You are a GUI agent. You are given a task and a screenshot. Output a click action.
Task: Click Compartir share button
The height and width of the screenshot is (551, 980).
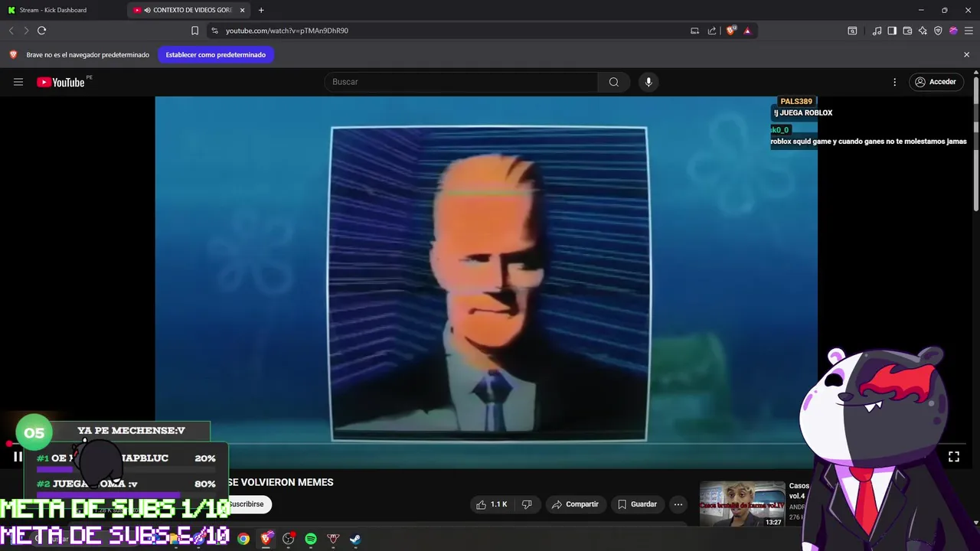575,504
